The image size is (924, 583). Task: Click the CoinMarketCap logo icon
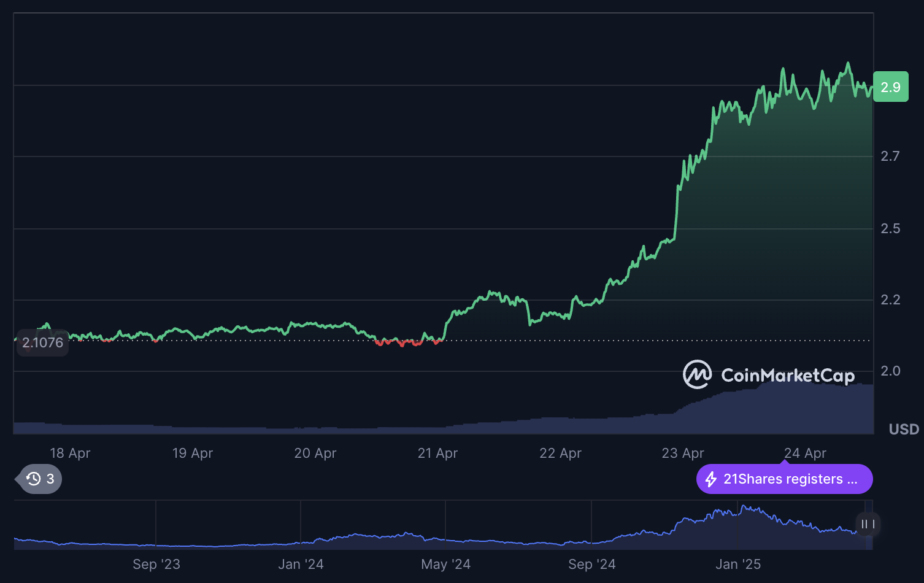pyautogui.click(x=697, y=374)
